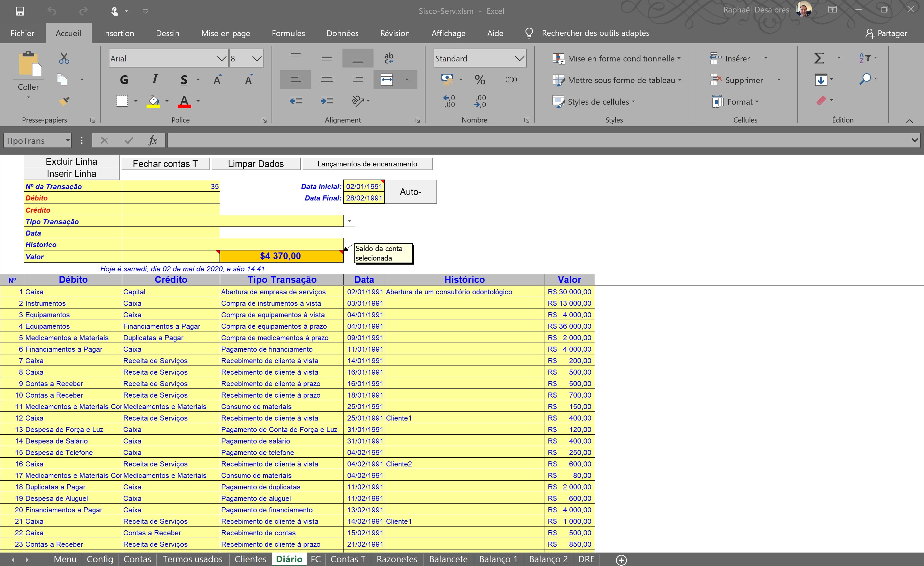Save the workbook with the floppy disk icon

point(20,11)
